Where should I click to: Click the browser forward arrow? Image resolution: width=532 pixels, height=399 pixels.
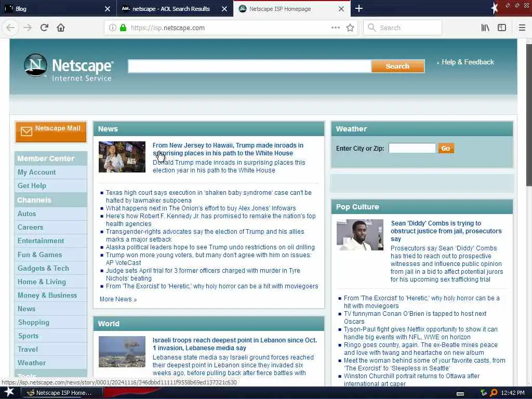click(28, 28)
